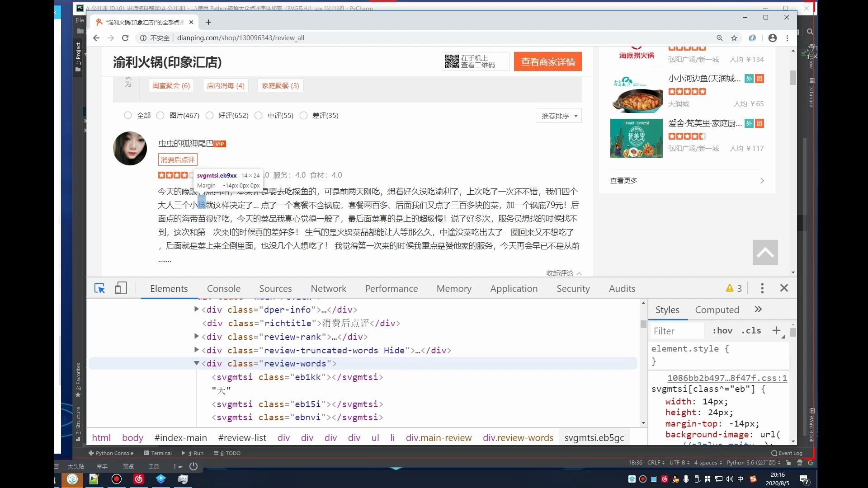Screen dimensions: 868x488
Task: Open the DevTools warnings count
Action: 734,288
